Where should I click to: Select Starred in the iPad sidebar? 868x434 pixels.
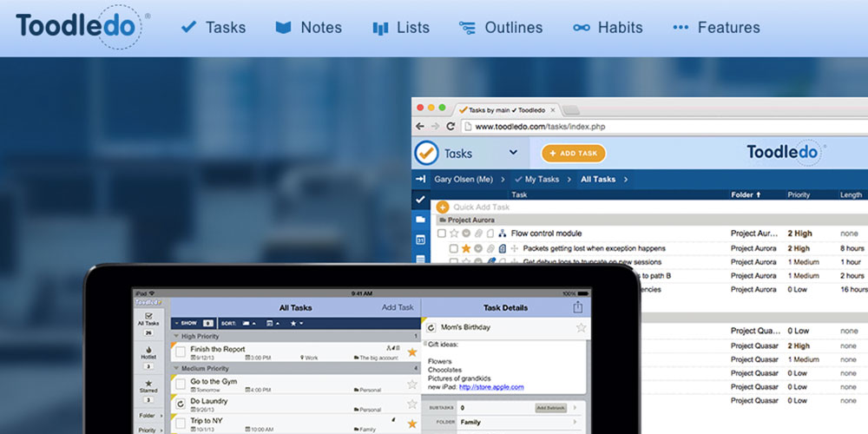tap(148, 392)
